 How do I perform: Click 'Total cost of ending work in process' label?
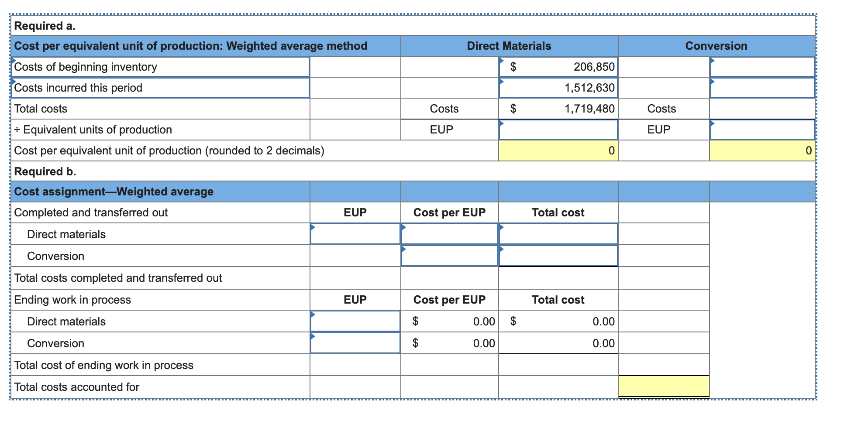(103, 365)
